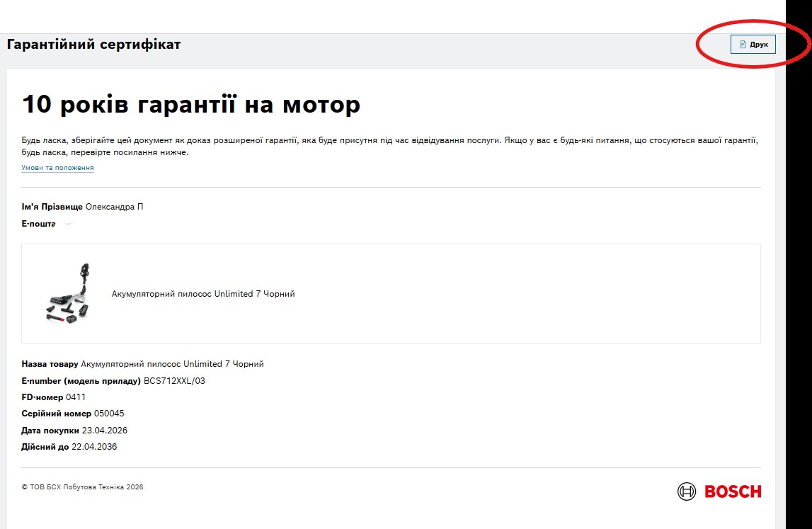Click the Дійсний до date 22.04.2036
The image size is (812, 529).
[x=94, y=447]
